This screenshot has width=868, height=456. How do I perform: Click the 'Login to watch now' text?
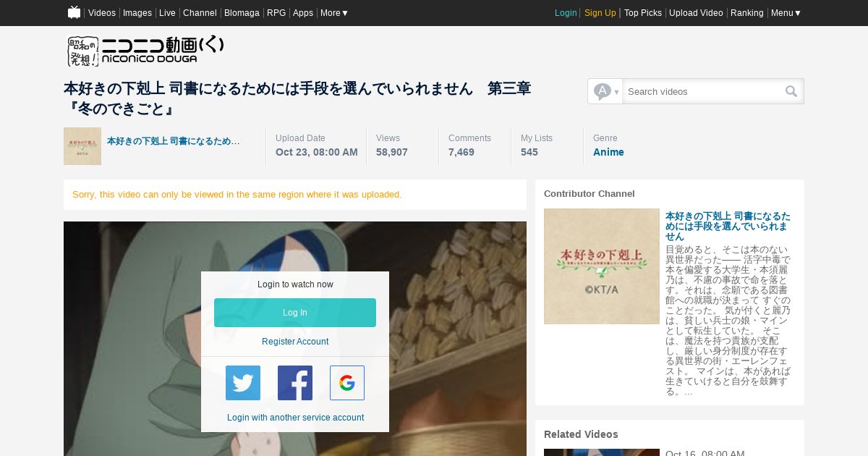click(295, 284)
